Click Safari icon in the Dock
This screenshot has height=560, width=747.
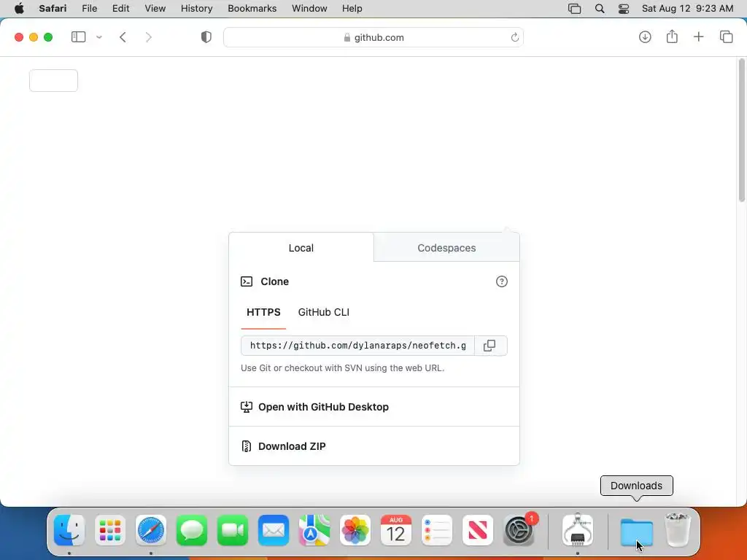(x=151, y=531)
